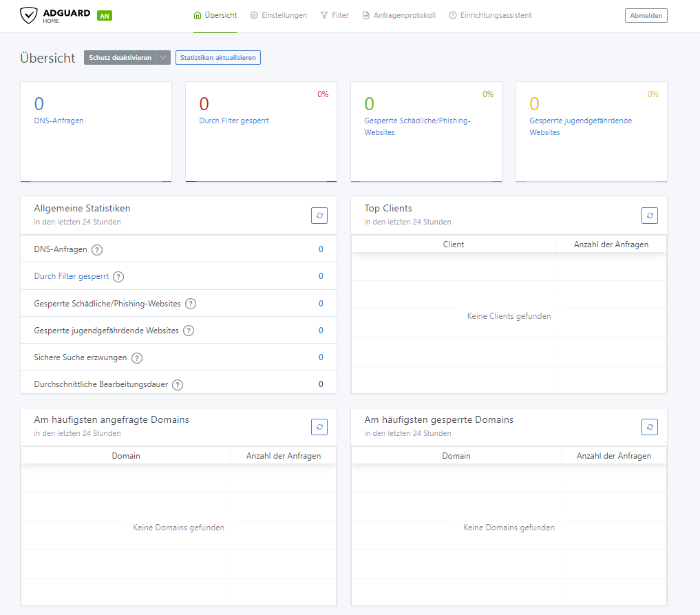Click the AdGuard Home shield logo

pos(29,15)
